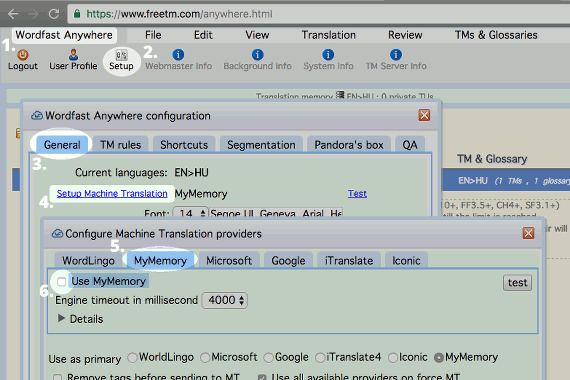Enable the Use MyMemory checkbox
This screenshot has height=380, width=570.
pyautogui.click(x=61, y=281)
